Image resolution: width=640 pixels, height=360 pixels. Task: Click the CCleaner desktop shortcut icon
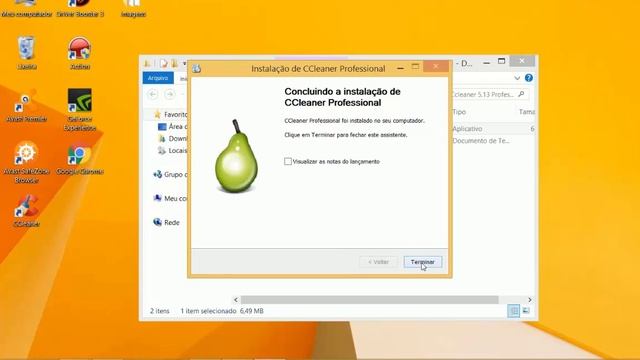[x=27, y=206]
